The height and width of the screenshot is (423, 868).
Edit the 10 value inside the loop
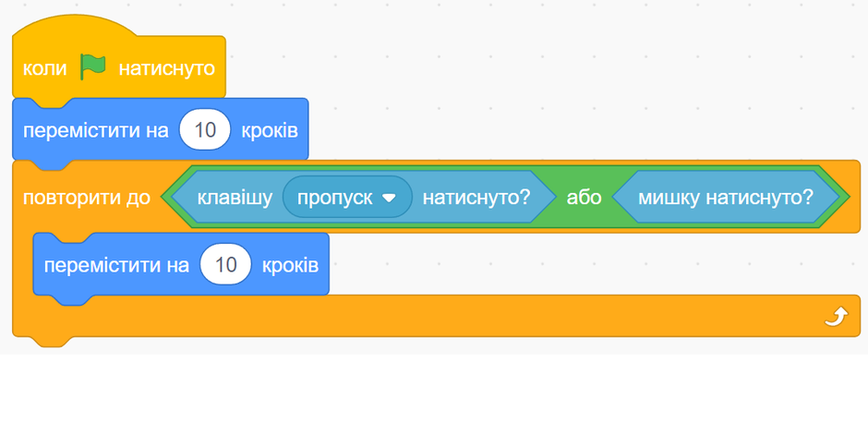pos(226,265)
